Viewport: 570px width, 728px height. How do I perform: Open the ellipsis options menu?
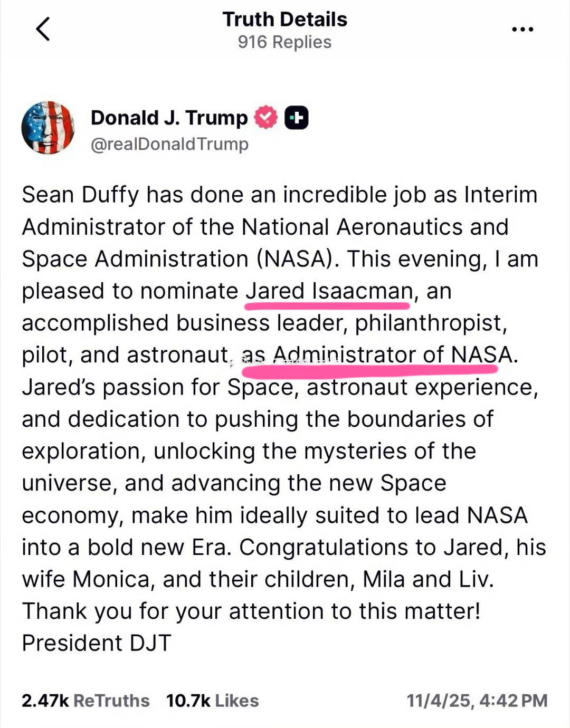point(522,29)
